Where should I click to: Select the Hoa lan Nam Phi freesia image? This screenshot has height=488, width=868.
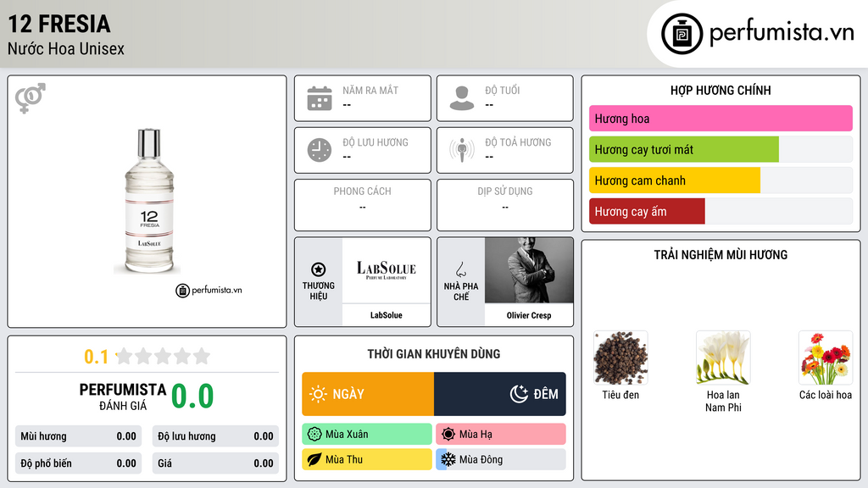[723, 358]
